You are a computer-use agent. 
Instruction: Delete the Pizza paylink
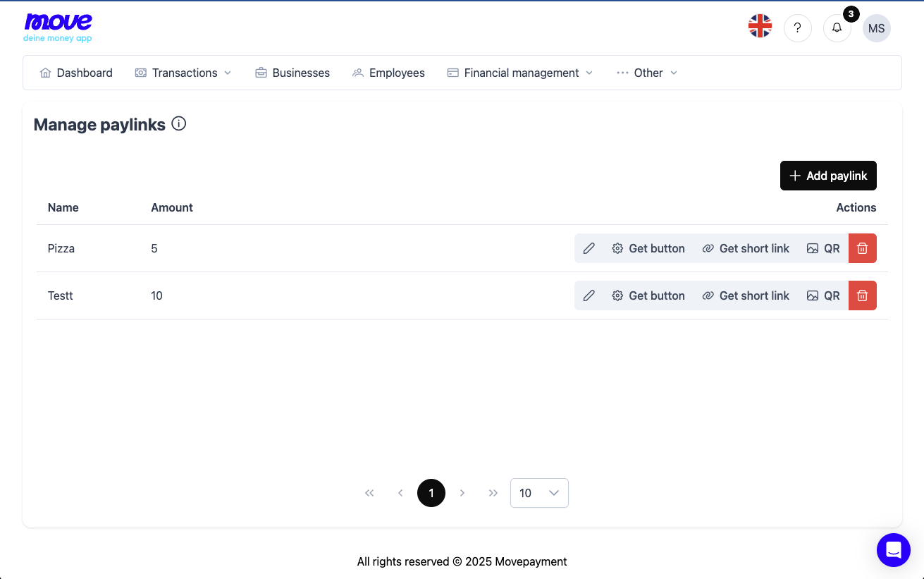click(862, 248)
